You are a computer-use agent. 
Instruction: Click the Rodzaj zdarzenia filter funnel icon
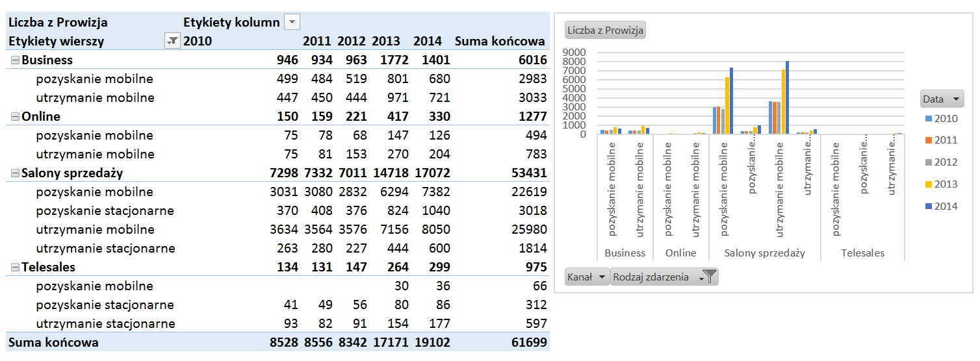click(710, 277)
